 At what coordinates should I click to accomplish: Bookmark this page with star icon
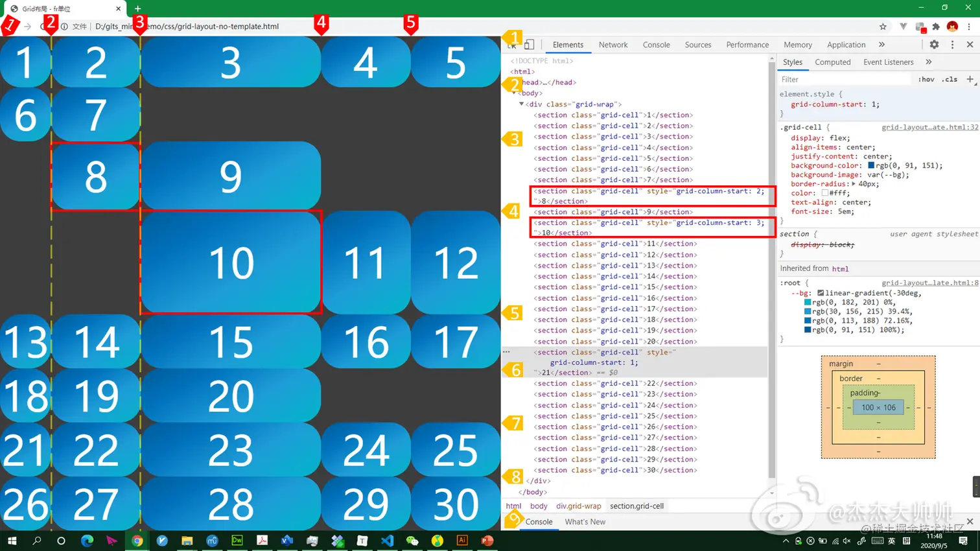coord(883,27)
